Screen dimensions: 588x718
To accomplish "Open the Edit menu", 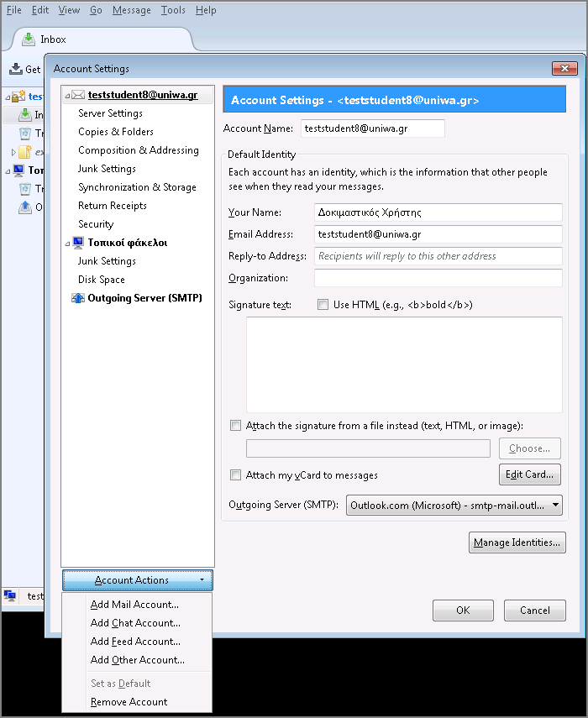I will pos(39,10).
